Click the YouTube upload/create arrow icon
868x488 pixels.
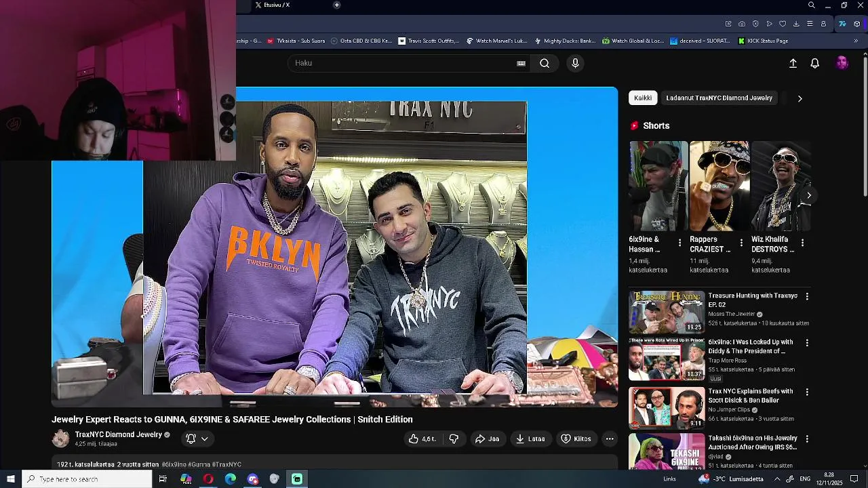[793, 63]
